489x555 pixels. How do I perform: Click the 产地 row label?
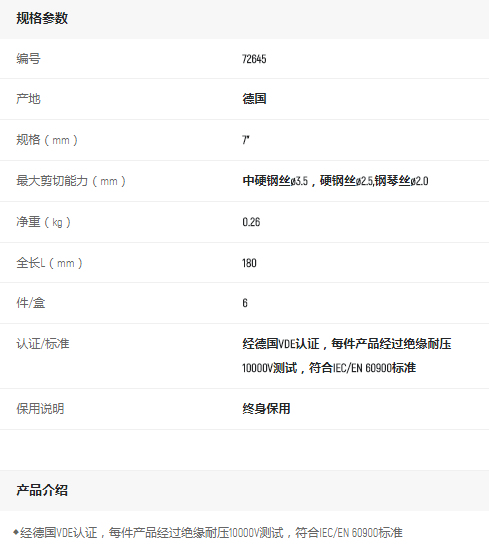point(28,98)
